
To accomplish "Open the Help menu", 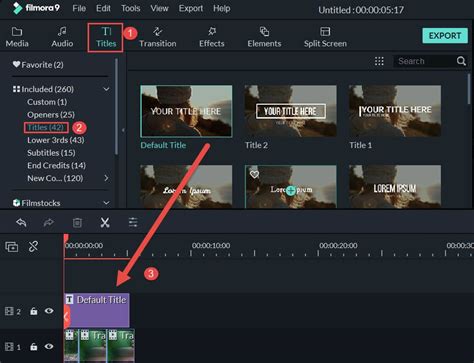I will point(222,8).
